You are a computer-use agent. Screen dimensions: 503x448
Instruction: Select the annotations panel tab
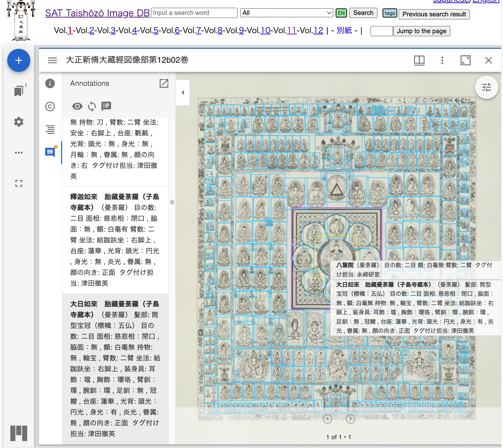point(50,152)
